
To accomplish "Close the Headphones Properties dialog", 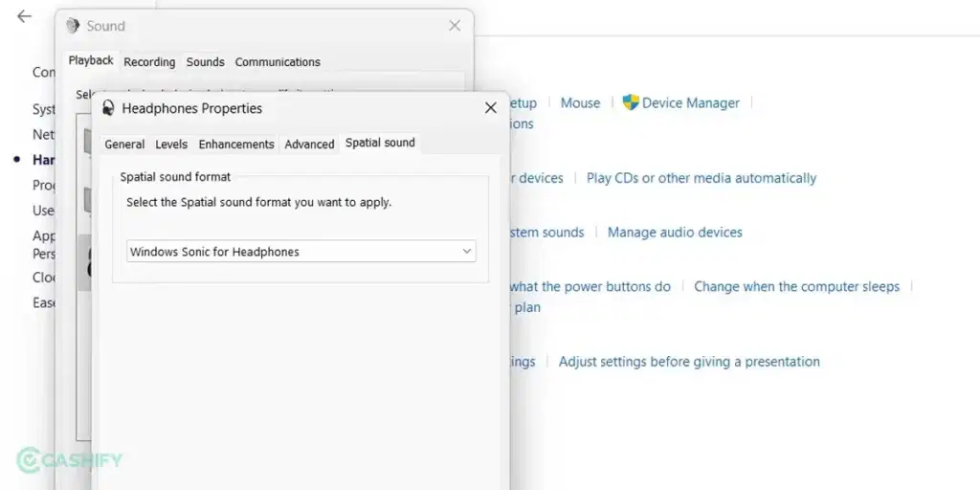I will (491, 108).
